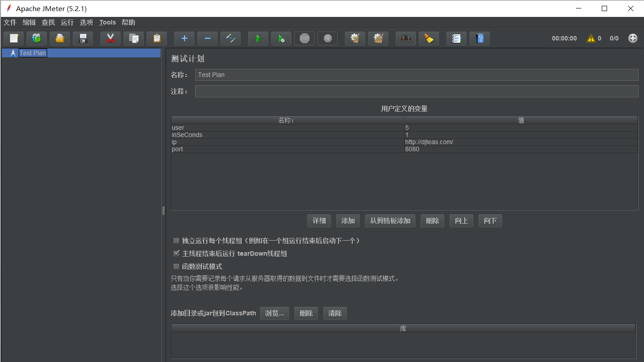The image size is (644, 362).
Task: Collapse all nodes with minus icon
Action: pyautogui.click(x=207, y=38)
